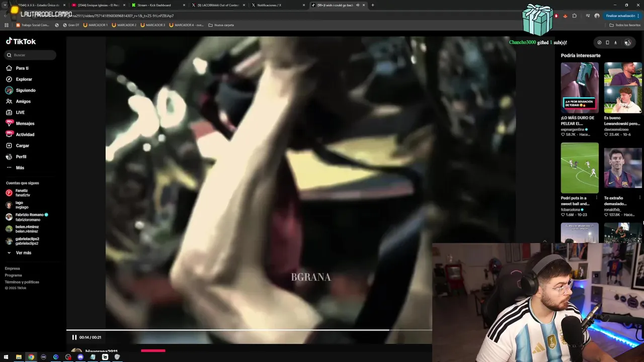Seek on the video progress bar

(249, 330)
